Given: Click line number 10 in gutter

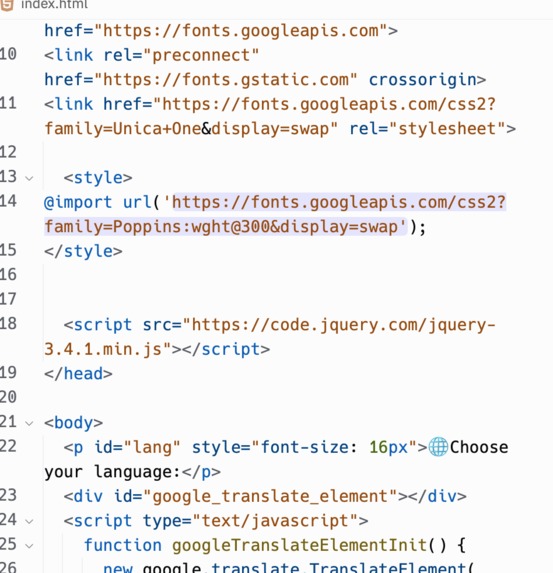Looking at the screenshot, I should [8, 54].
